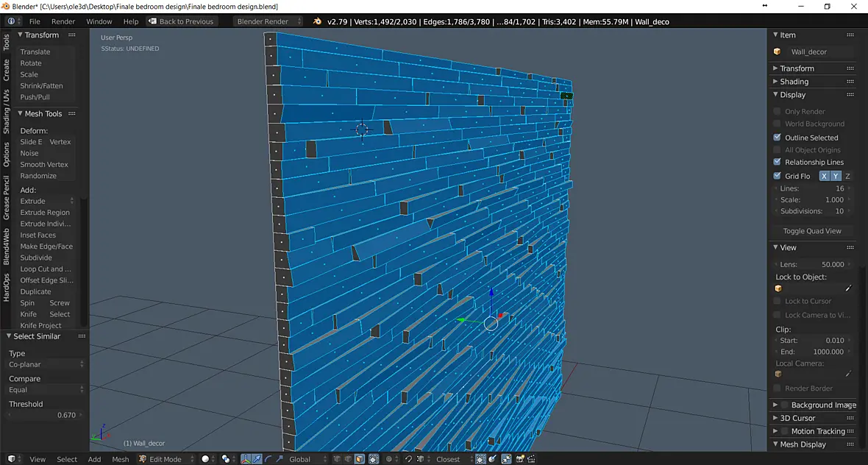Click the snap magnet icon
868x465 pixels.
408,459
